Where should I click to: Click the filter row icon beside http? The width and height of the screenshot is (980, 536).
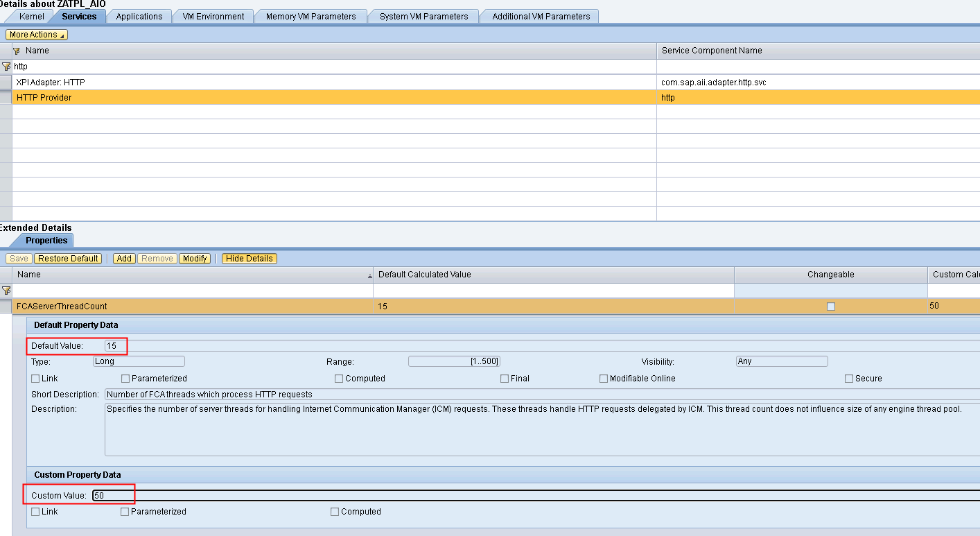6,67
